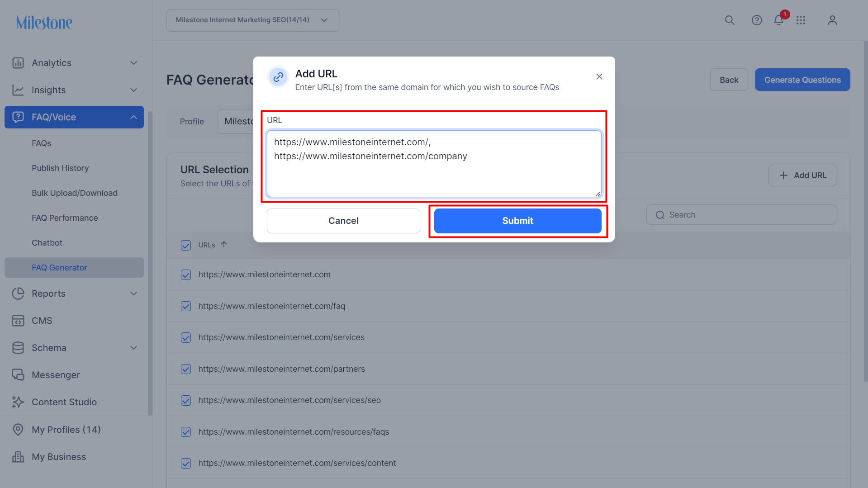Screen dimensions: 868x488
Task: Open the Milestone Internet Marketing SEO dropdown
Action: point(253,20)
